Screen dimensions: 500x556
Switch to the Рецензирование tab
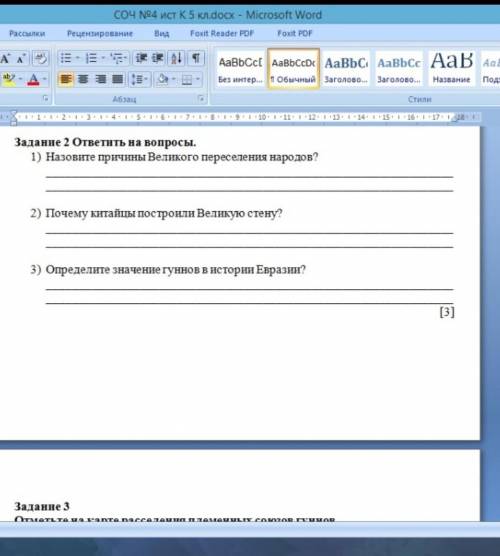pos(100,34)
